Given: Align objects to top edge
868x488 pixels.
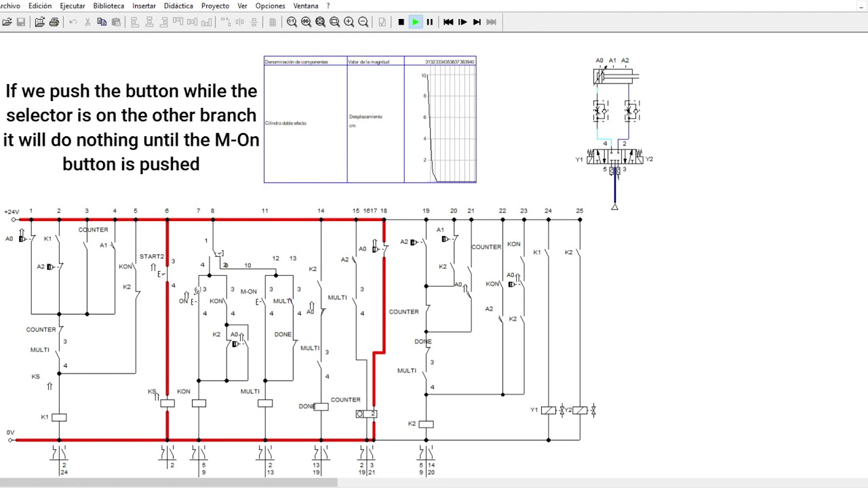Looking at the screenshot, I should (x=178, y=22).
